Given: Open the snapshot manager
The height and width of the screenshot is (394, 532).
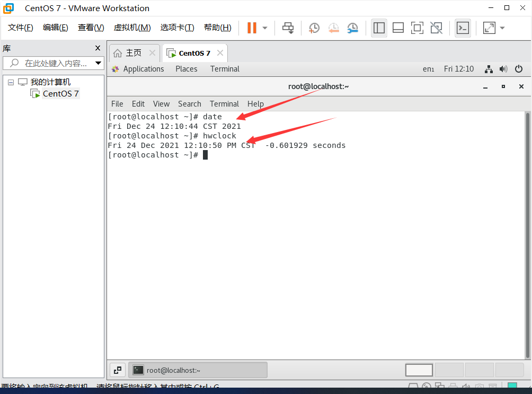Looking at the screenshot, I should click(x=353, y=28).
